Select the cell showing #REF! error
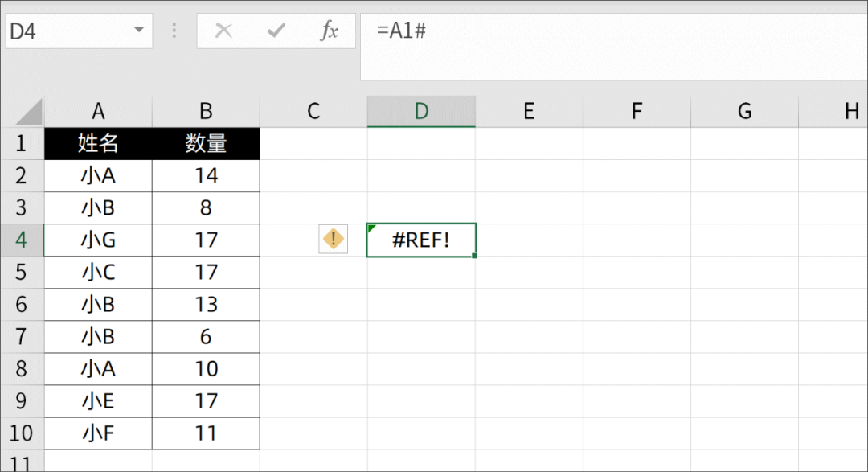The width and height of the screenshot is (868, 472). [x=421, y=240]
